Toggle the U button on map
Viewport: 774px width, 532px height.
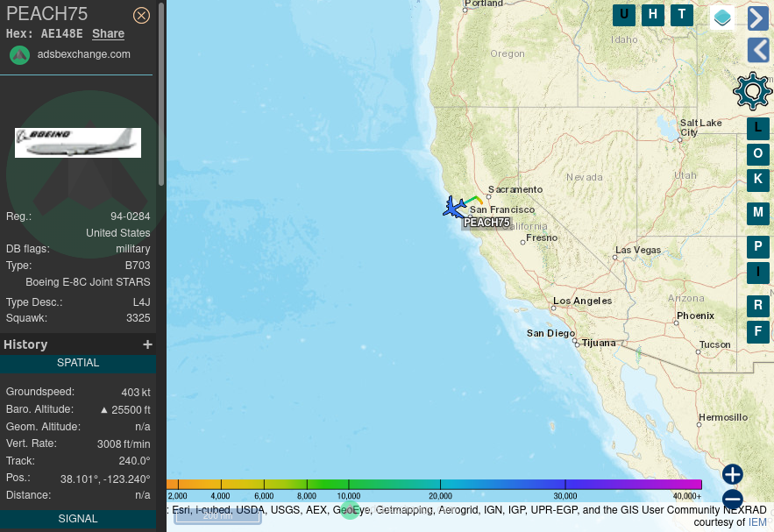pos(624,14)
